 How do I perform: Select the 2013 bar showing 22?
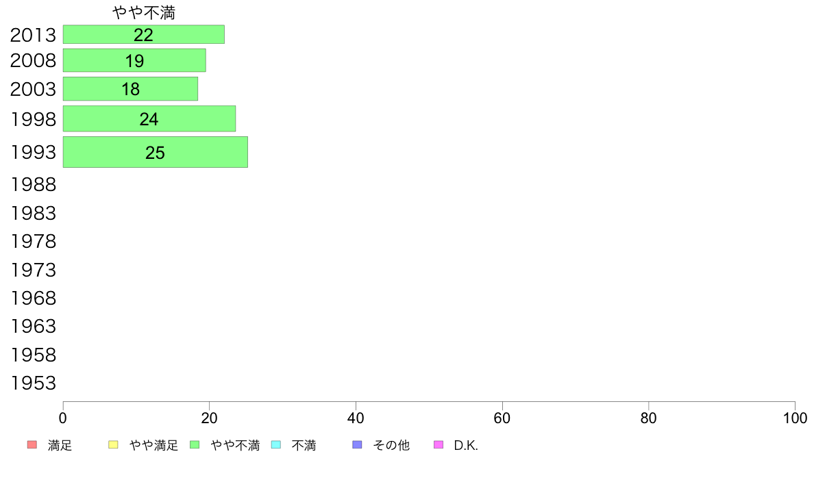click(x=144, y=34)
